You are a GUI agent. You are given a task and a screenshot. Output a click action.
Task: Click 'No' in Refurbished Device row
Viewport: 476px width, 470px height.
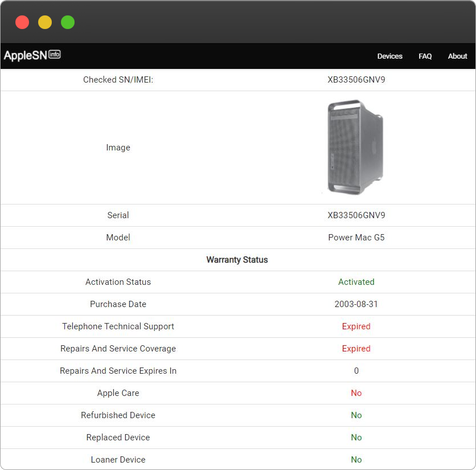(356, 415)
